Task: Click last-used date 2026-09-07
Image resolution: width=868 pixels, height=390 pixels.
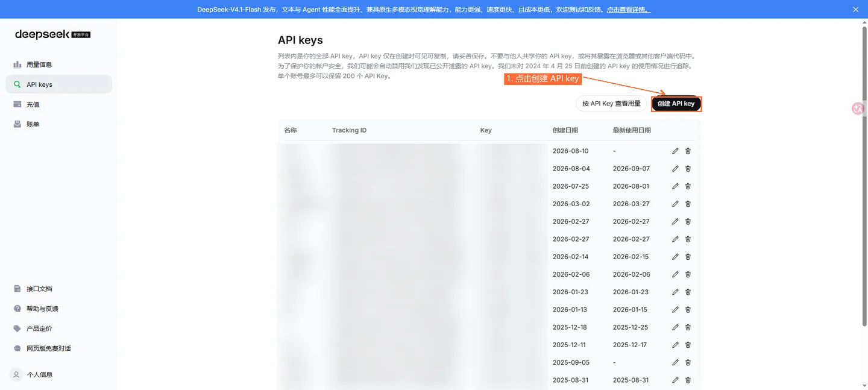Action: click(x=631, y=169)
